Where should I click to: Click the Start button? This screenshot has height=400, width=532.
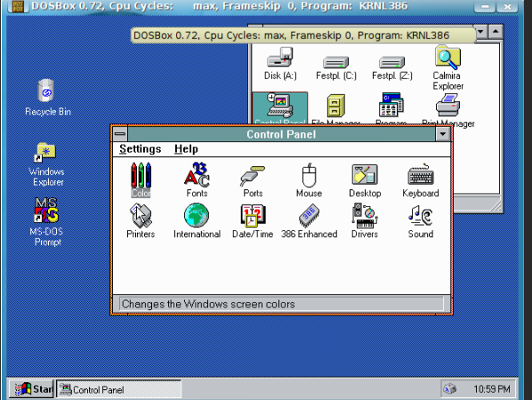click(31, 388)
